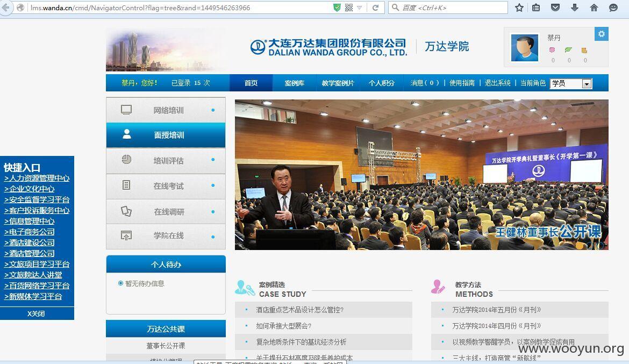The height and width of the screenshot is (364, 629).
Task: Open 酒店管理公司 quick link
Action: (x=29, y=254)
